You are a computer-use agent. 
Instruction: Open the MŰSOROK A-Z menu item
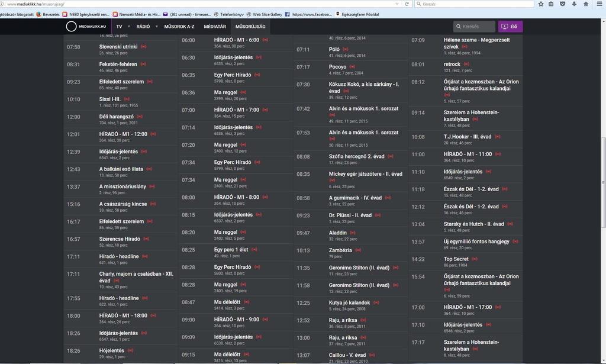(x=179, y=27)
